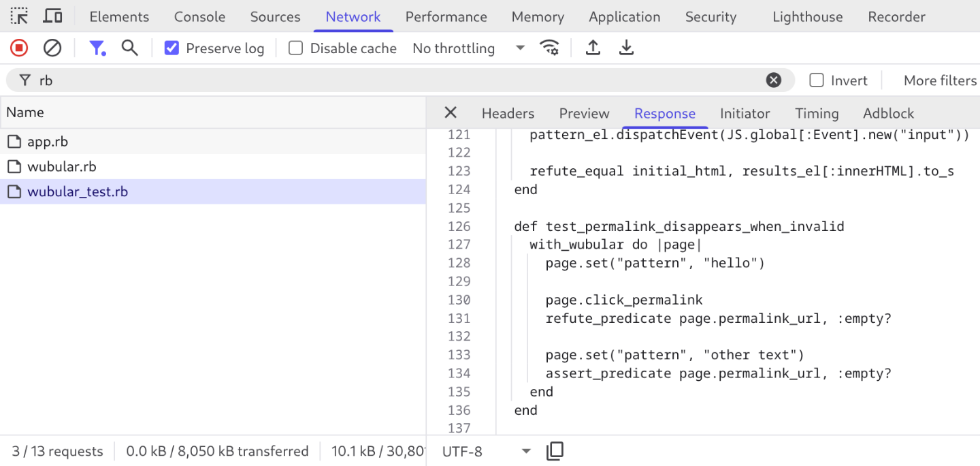Open the Performance panel
The image size is (980, 466).
pos(446,16)
